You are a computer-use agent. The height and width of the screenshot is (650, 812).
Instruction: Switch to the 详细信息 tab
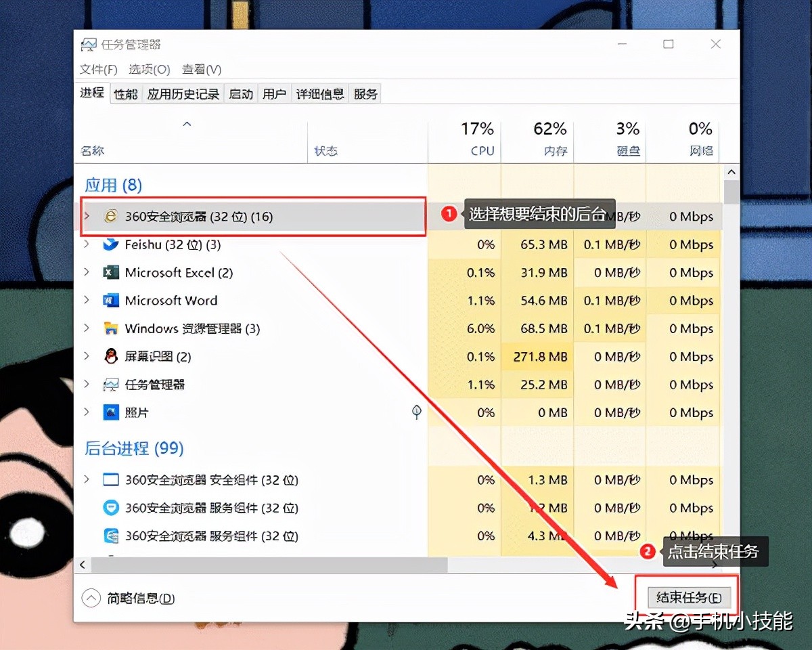321,94
